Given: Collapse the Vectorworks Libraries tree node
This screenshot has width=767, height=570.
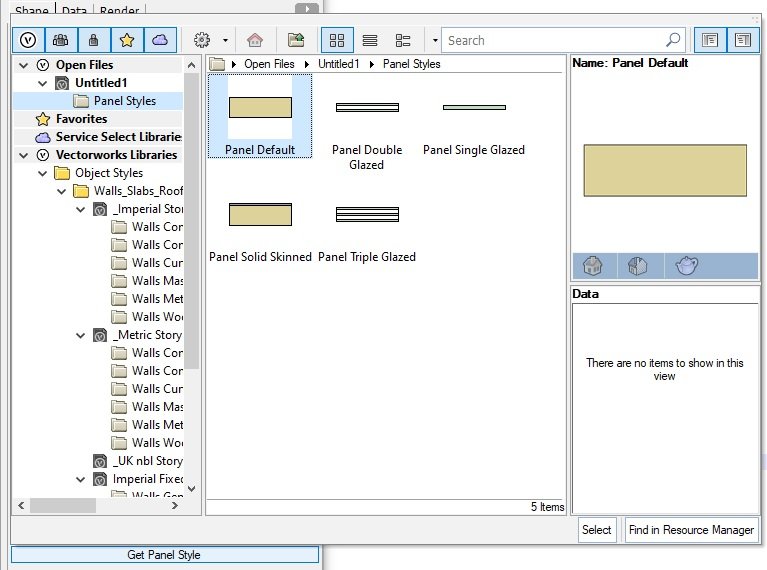Looking at the screenshot, I should point(23,155).
